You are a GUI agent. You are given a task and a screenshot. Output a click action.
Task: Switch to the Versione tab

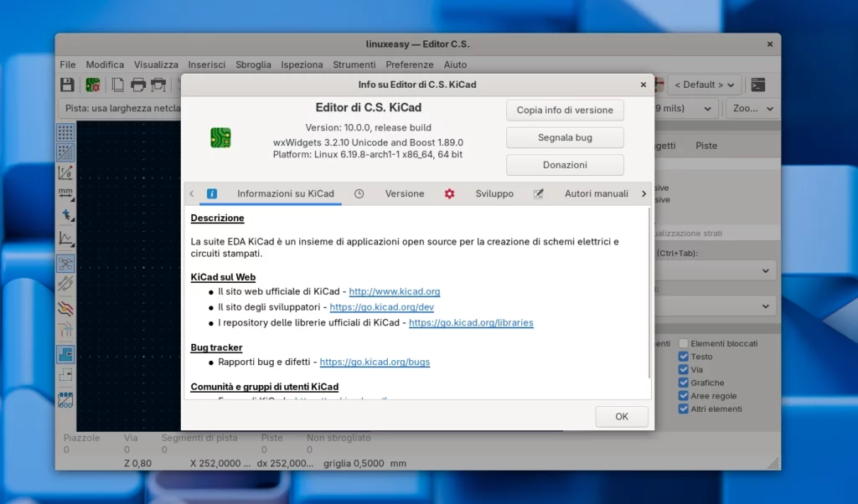[404, 193]
